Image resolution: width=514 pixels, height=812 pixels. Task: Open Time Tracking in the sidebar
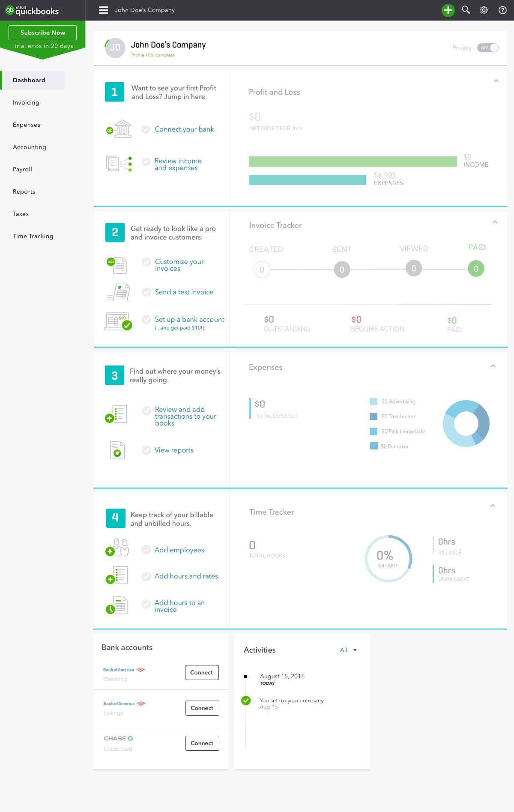click(33, 236)
